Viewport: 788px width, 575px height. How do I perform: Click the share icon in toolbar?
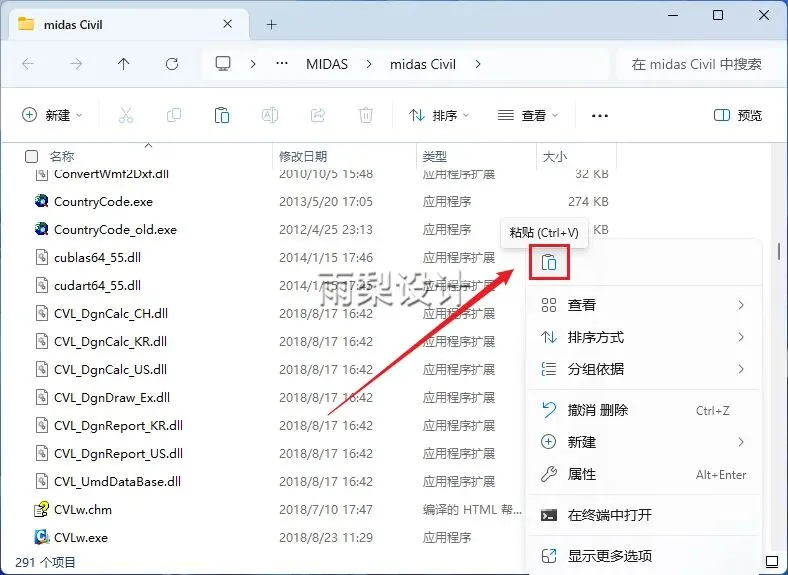318,116
